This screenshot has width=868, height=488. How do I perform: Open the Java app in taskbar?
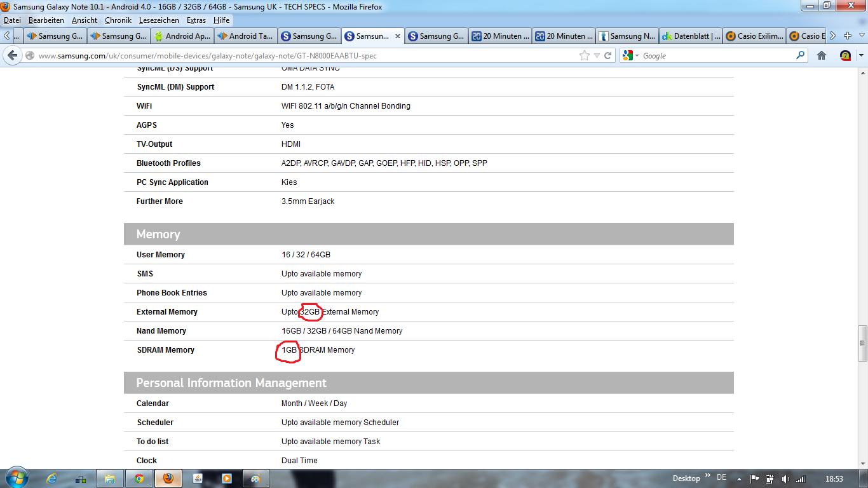pos(197,478)
